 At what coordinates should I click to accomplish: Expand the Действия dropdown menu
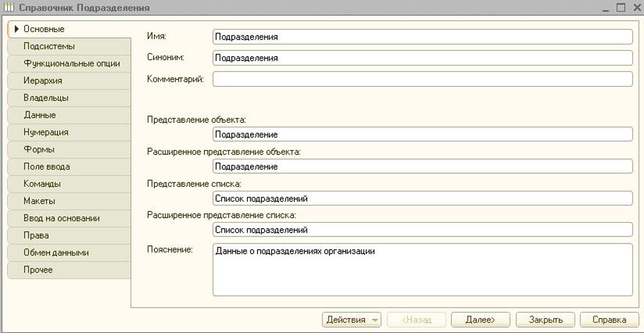[x=352, y=319]
